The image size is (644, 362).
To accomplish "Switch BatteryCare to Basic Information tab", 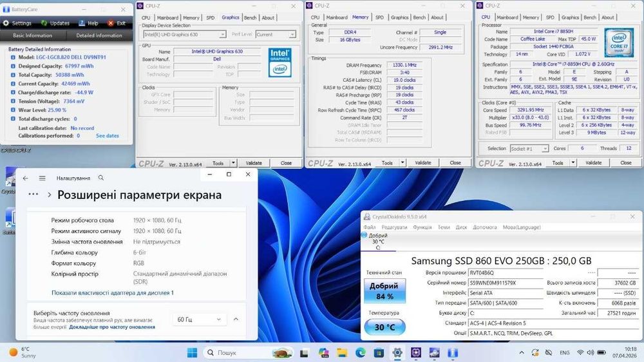I will point(32,35).
